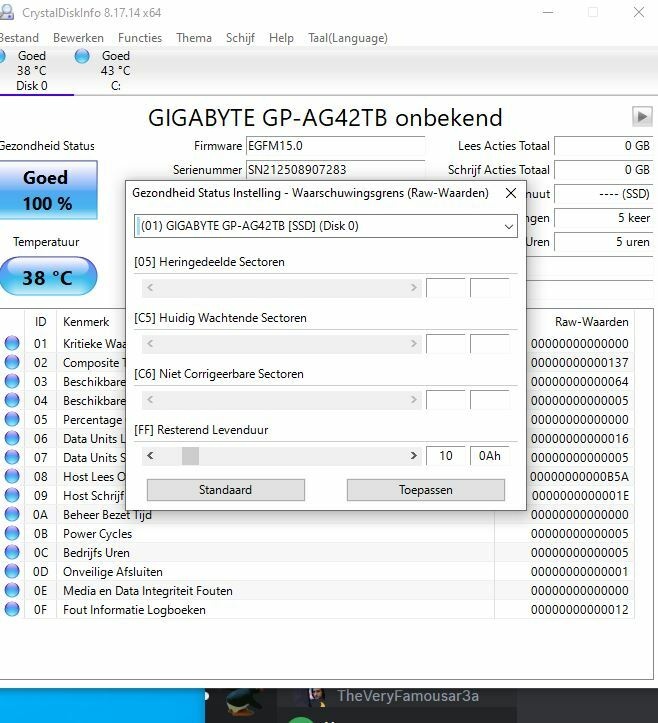Open the Bewerken menu
Viewport: 658px width, 723px height.
[x=78, y=38]
